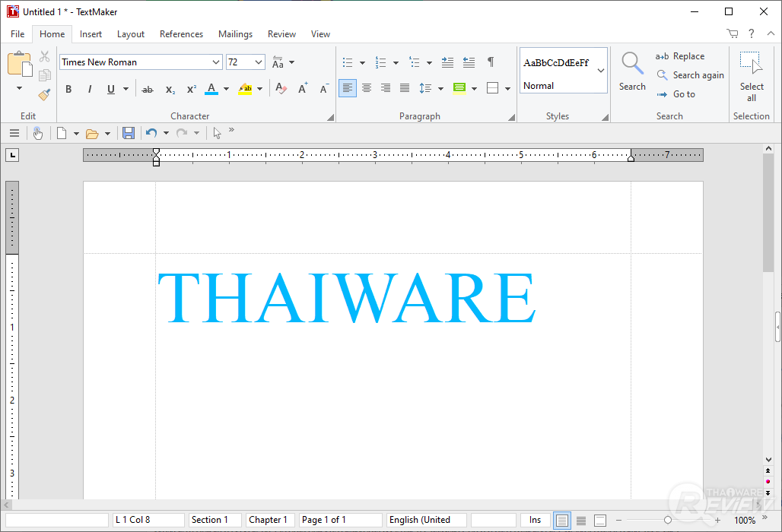This screenshot has height=532, width=782.
Task: Click Search again
Action: [x=690, y=75]
